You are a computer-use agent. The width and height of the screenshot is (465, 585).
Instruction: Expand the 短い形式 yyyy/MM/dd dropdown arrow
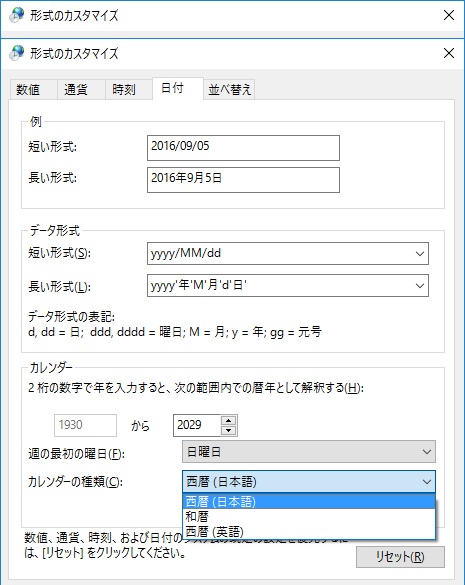tap(420, 254)
